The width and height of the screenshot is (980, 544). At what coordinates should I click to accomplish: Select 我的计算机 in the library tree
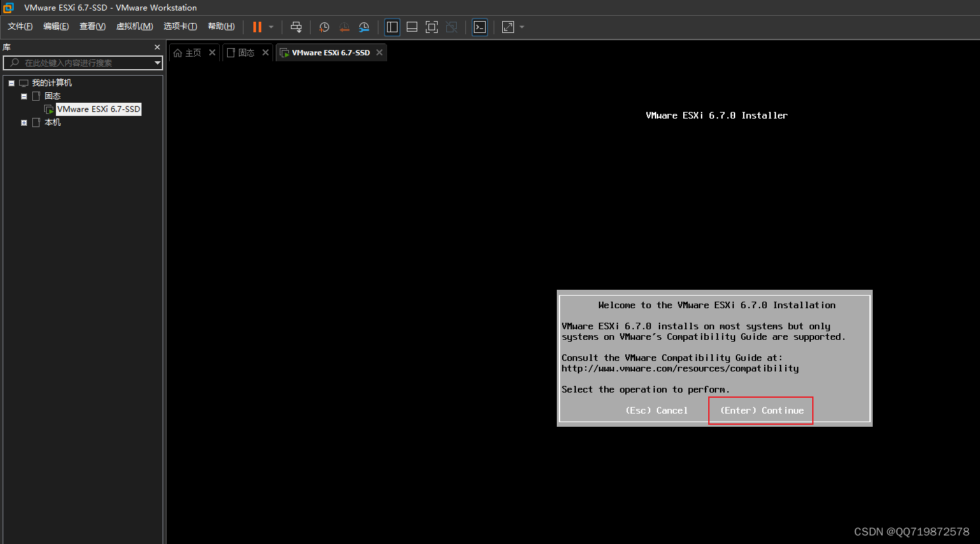click(52, 83)
